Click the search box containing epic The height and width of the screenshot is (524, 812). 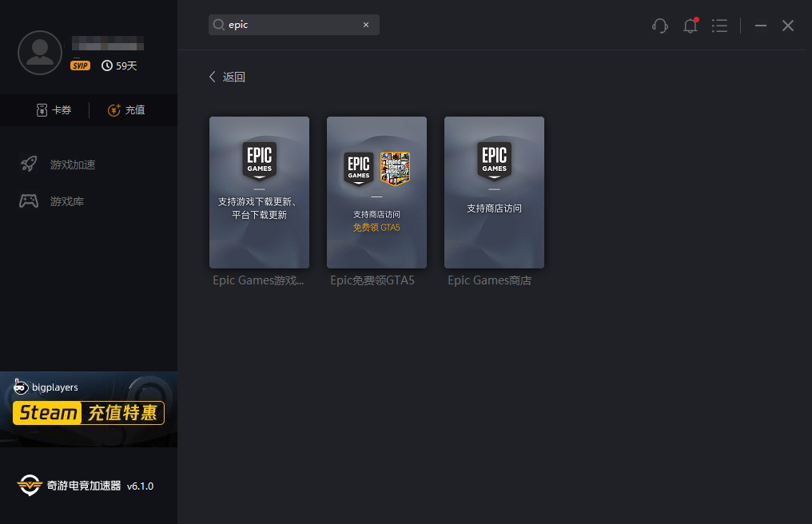point(293,25)
